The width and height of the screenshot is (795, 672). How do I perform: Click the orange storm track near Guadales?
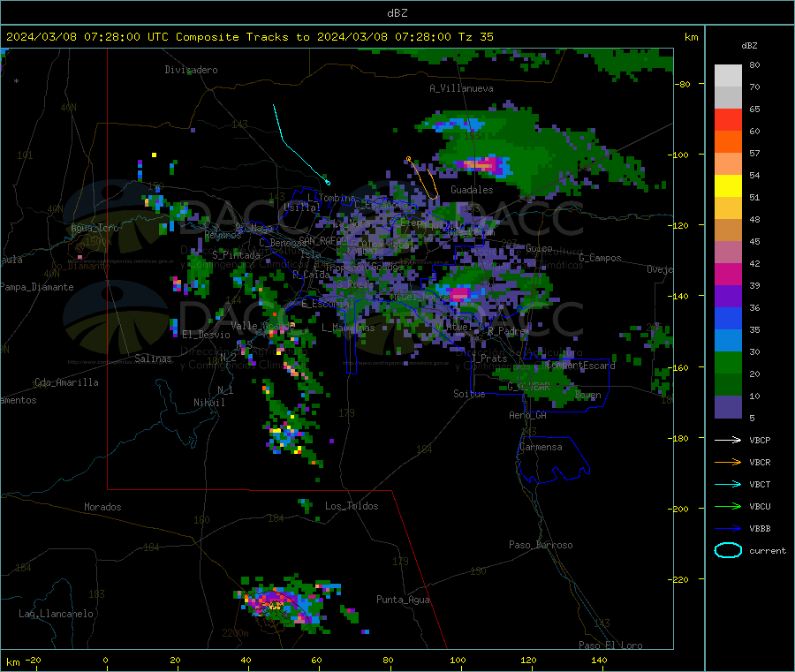(425, 179)
